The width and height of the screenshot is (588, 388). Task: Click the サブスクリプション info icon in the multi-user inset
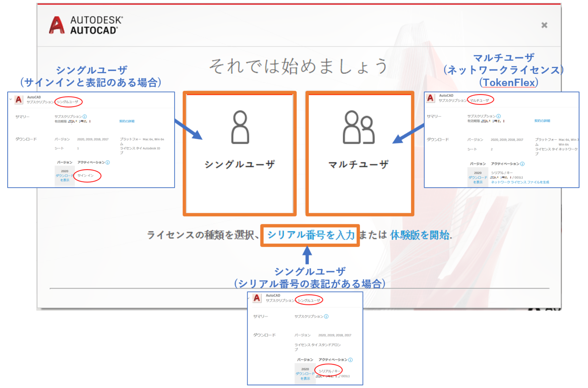pos(499,116)
